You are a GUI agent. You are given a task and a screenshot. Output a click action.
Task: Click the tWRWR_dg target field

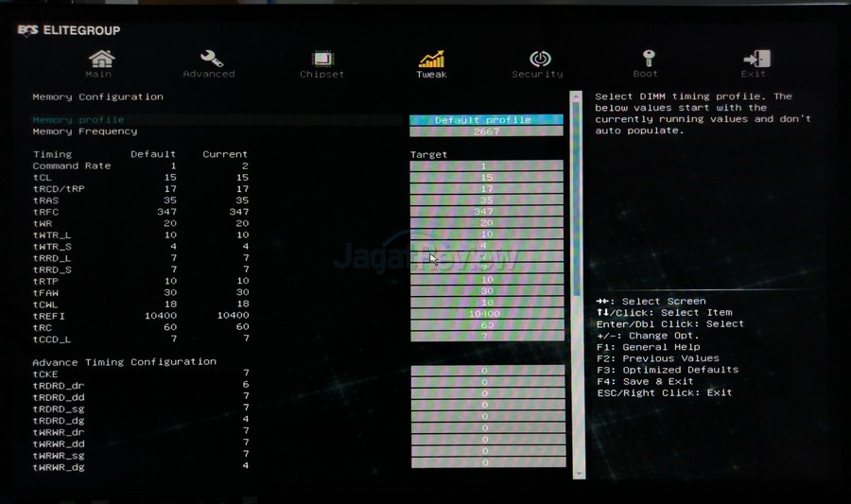(486, 462)
